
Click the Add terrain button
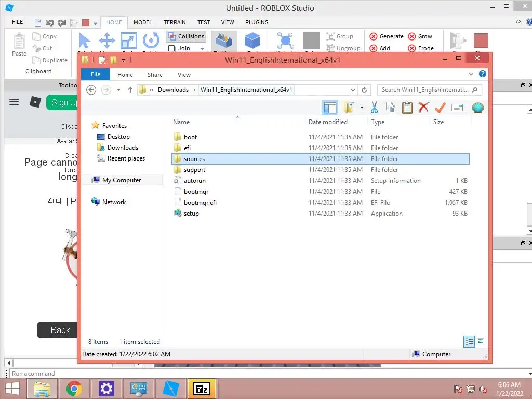(380, 48)
